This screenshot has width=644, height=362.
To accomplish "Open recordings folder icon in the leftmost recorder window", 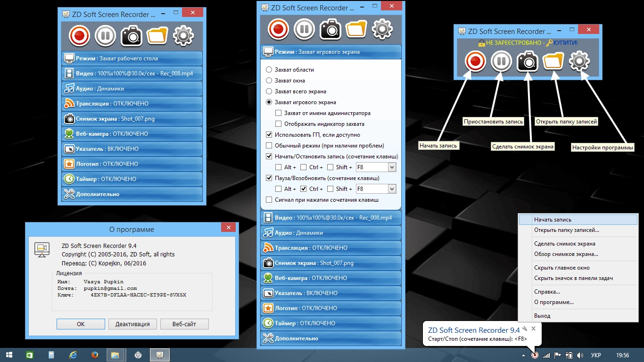I will (x=157, y=35).
